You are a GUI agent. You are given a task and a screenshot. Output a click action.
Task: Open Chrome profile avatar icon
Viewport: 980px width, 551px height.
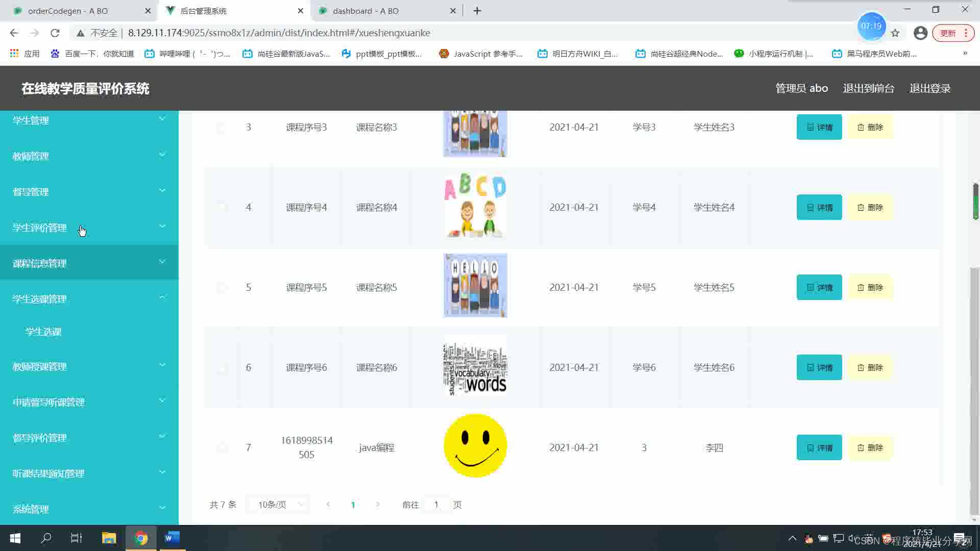point(920,33)
